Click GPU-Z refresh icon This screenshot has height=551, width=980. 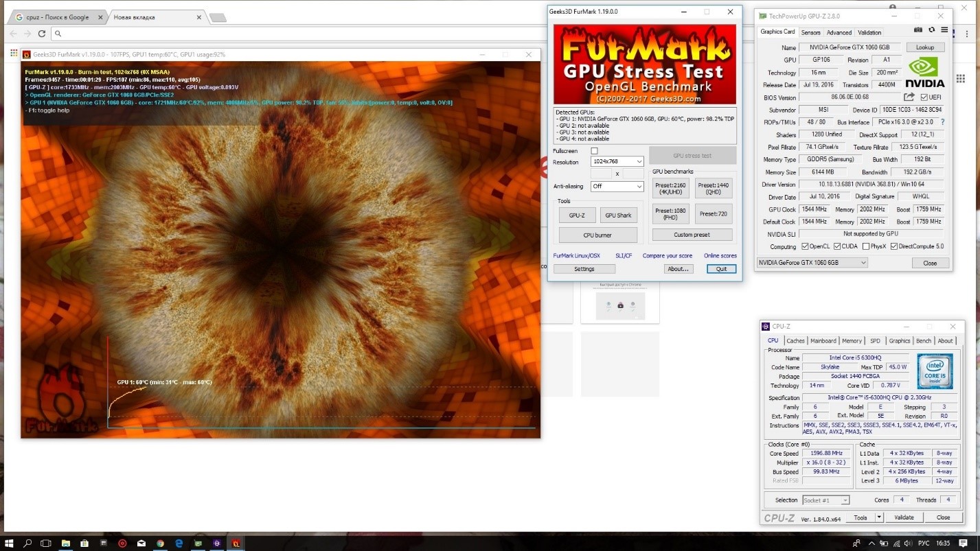932,30
